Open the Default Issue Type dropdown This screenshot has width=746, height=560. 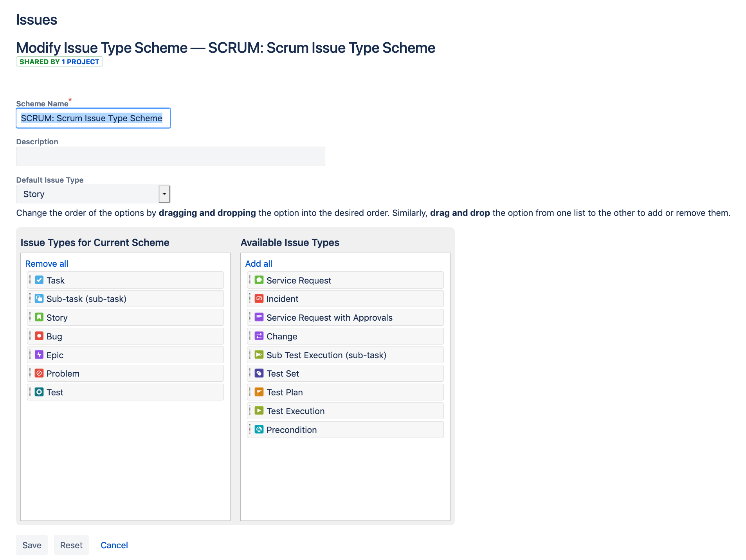click(x=164, y=194)
